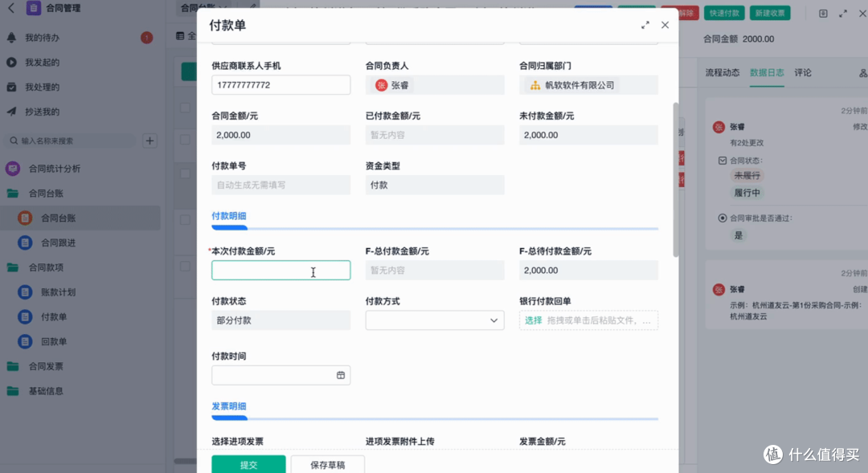Click the back arrow beside 合同管理
Screen dimensions: 868x473
11,8
